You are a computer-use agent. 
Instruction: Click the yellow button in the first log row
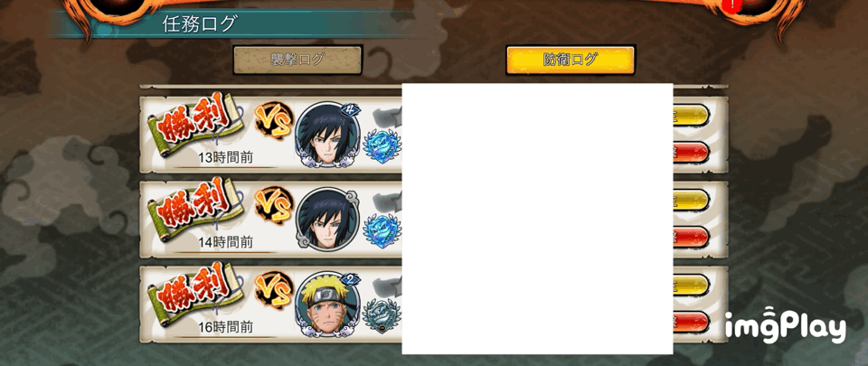[691, 115]
